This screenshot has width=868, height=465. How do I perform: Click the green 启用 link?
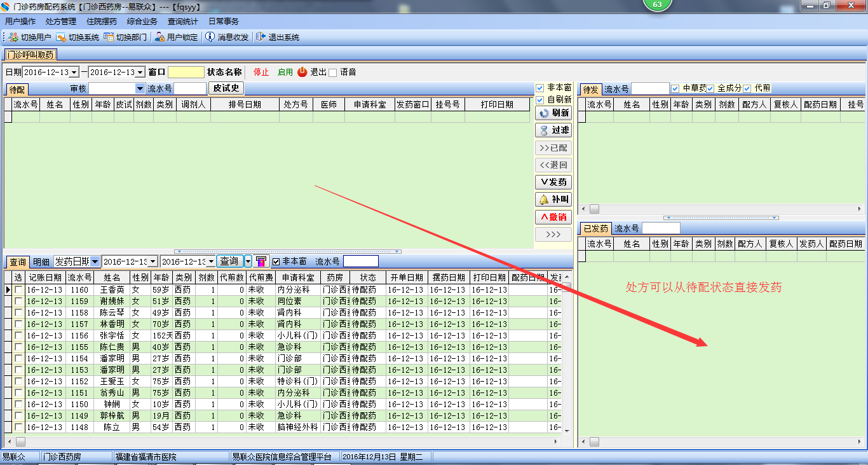(285, 73)
